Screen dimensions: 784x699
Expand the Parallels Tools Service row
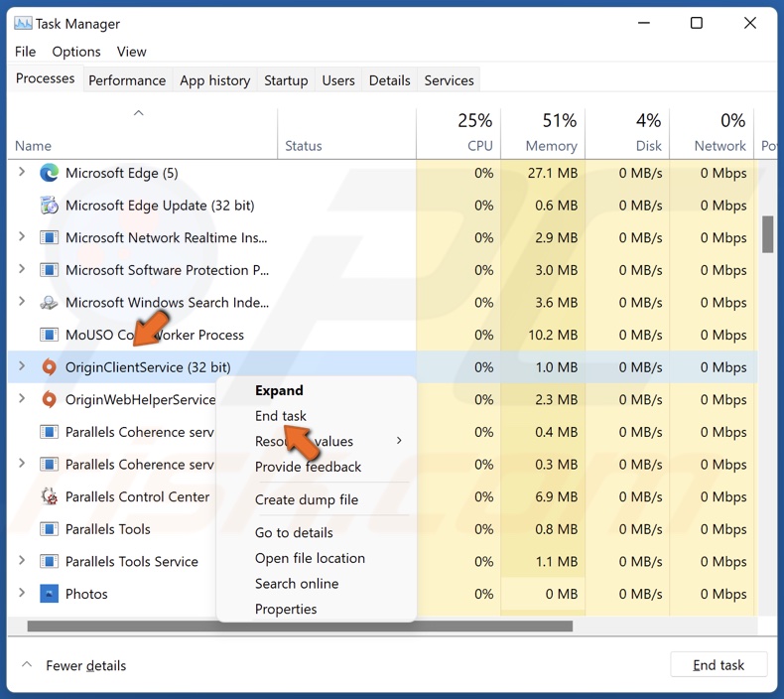[22, 560]
